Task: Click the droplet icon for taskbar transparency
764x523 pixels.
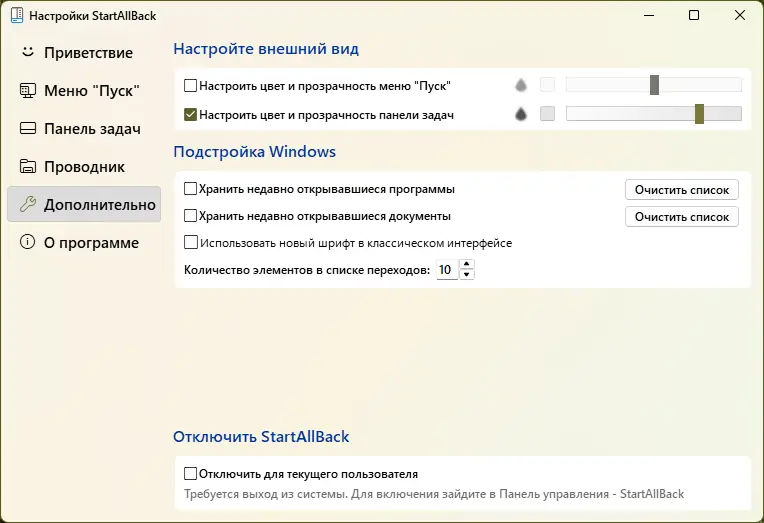Action: pyautogui.click(x=521, y=115)
